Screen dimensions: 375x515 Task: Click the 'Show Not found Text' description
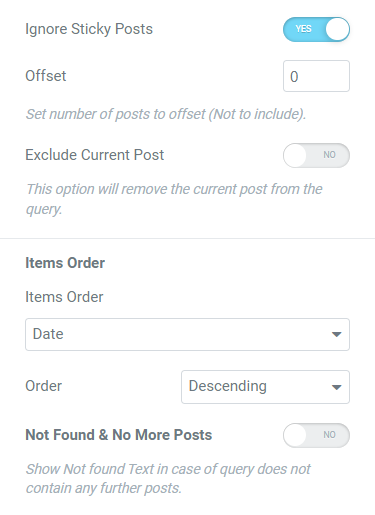coord(168,478)
